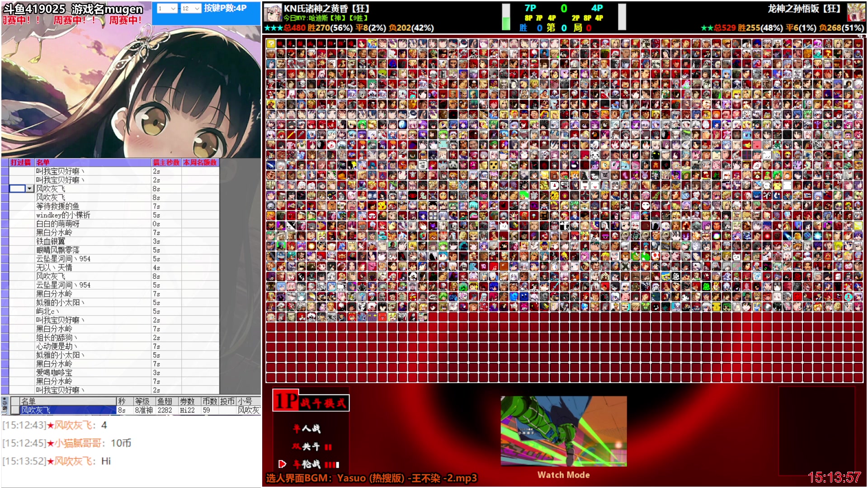Screen dimensions: 868x488
Task: Open the first number dropdown showing 1
Action: point(167,9)
